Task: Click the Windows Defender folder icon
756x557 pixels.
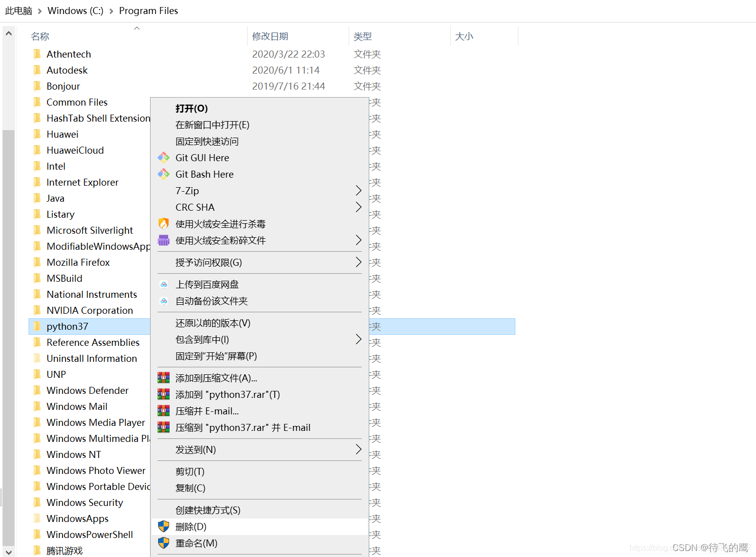Action: tap(37, 390)
